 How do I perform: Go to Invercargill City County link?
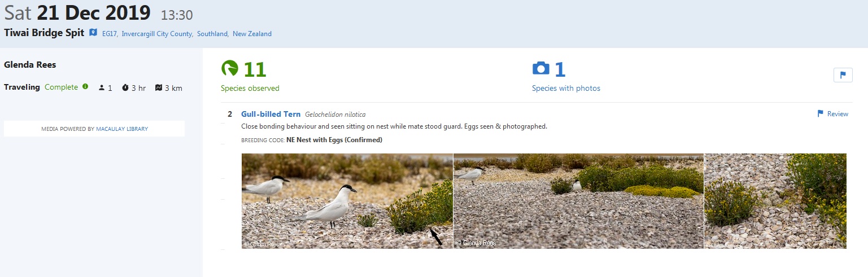point(157,34)
